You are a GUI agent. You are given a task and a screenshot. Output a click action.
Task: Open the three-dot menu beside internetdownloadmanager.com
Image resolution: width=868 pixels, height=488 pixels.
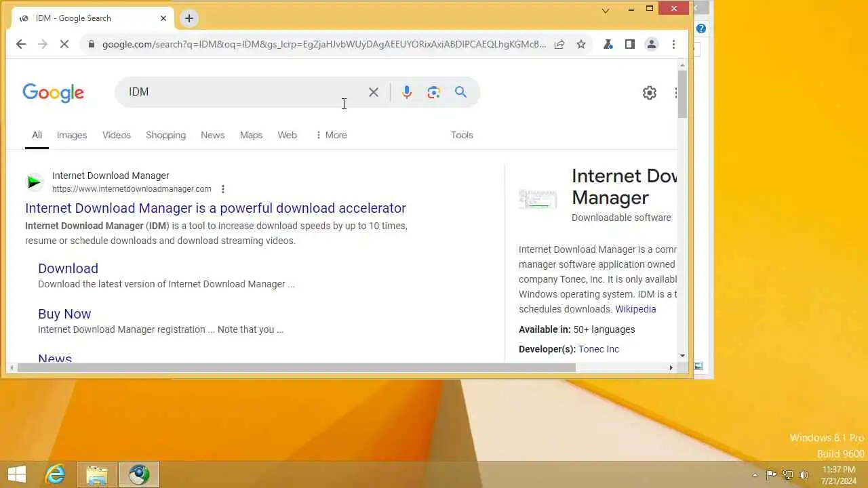[222, 189]
